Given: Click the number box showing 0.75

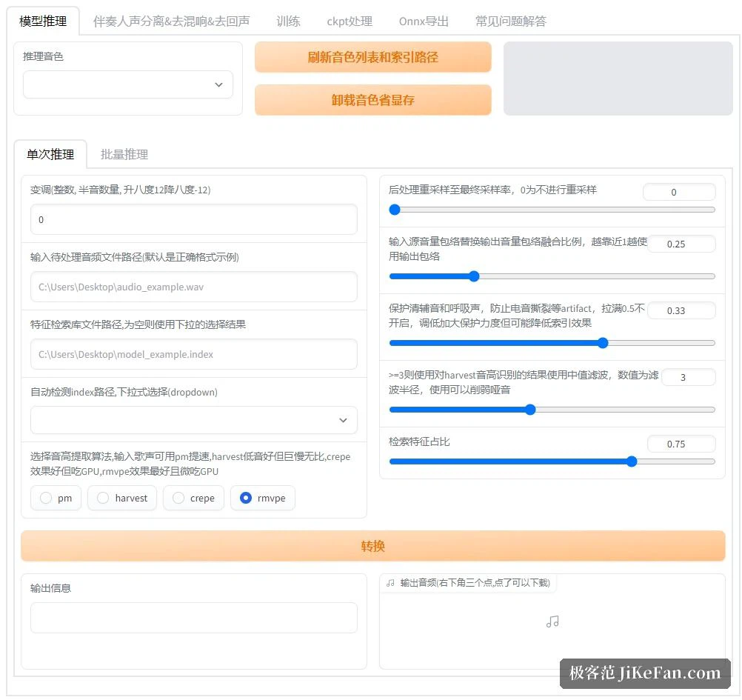Looking at the screenshot, I should click(681, 444).
